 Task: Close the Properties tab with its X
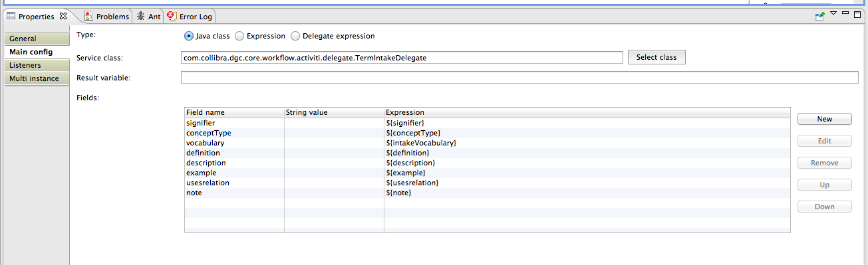pos(63,16)
